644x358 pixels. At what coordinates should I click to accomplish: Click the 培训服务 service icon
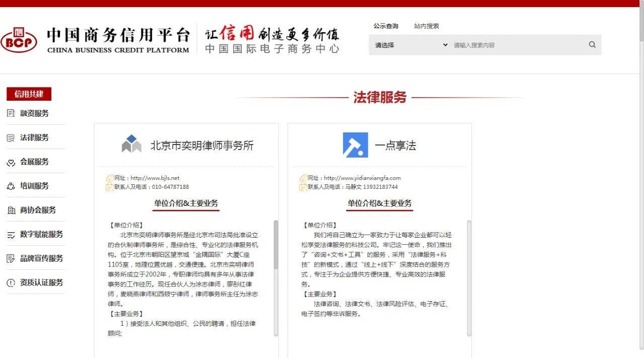point(10,185)
